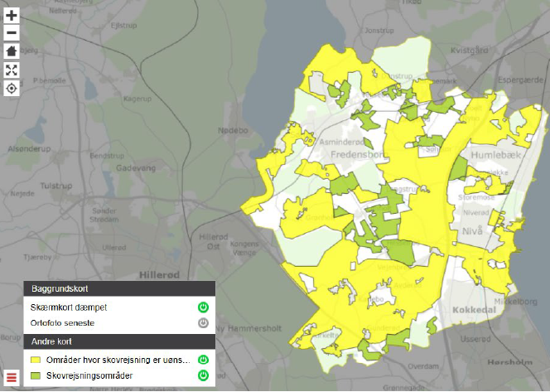550x392 pixels.
Task: Open fullscreen map view
Action: [x=12, y=70]
